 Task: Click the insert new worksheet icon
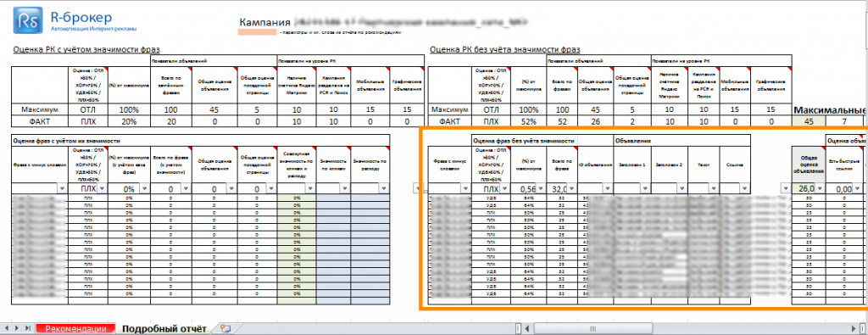[x=225, y=328]
